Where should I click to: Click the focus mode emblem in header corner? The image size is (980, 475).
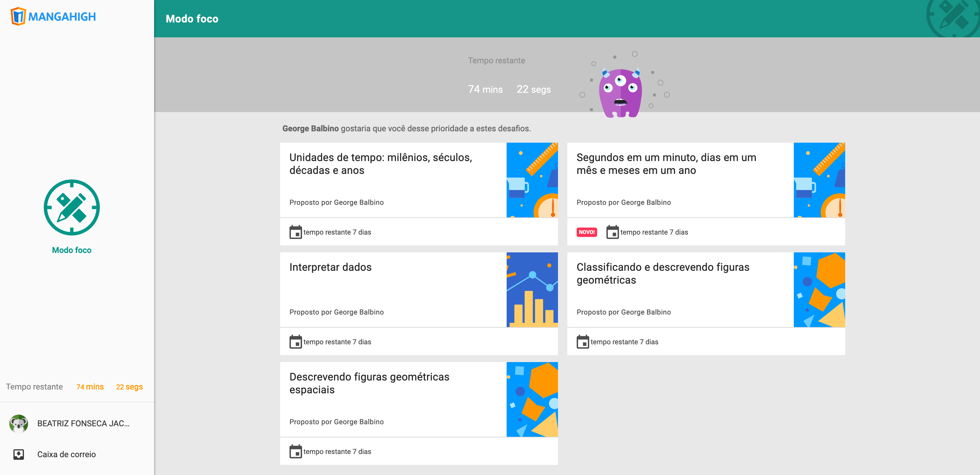[953, 18]
